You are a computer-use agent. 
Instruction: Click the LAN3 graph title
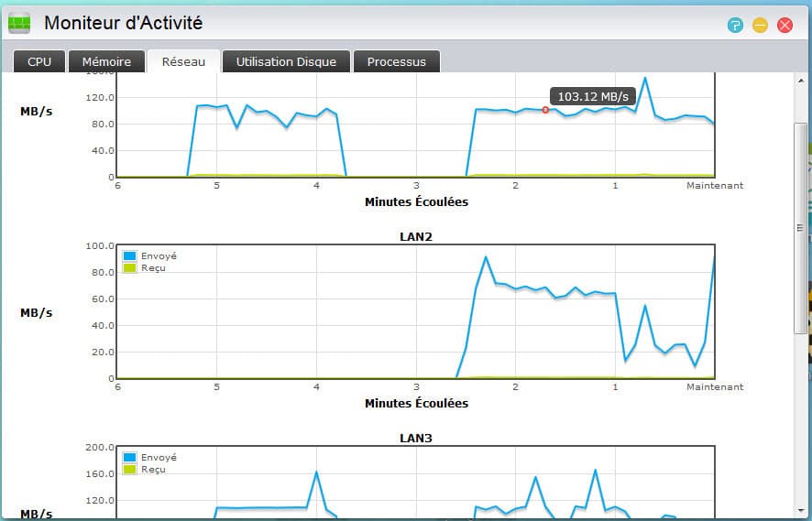coord(416,438)
